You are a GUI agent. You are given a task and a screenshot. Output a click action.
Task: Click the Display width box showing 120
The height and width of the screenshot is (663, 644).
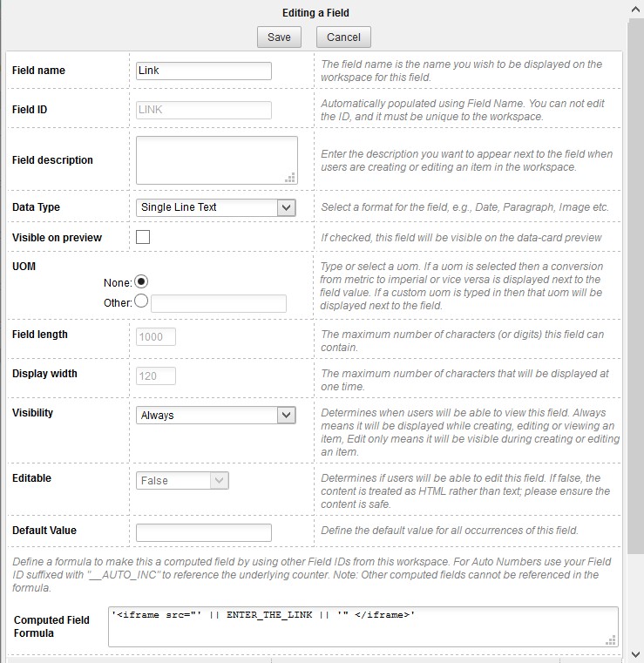click(x=156, y=375)
